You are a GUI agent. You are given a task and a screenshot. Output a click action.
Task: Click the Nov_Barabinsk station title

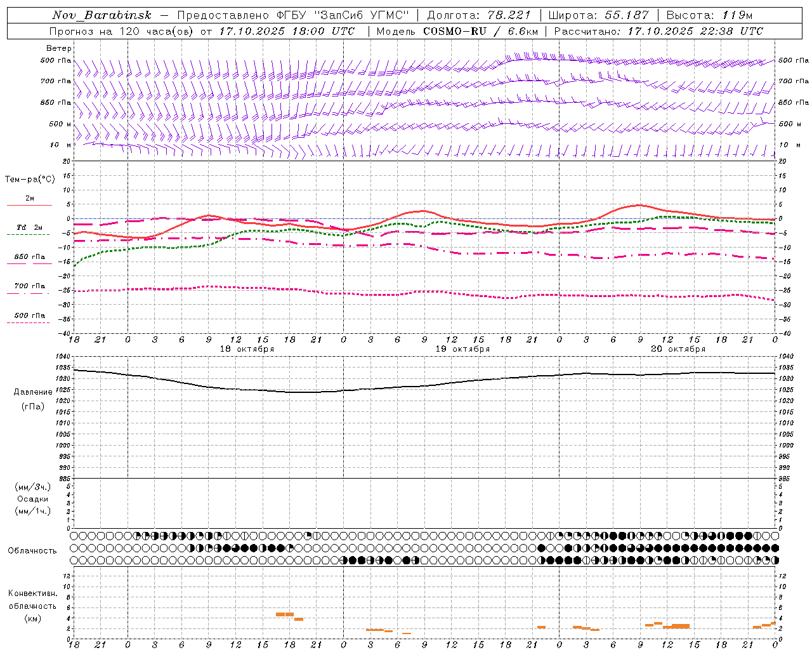tap(102, 15)
